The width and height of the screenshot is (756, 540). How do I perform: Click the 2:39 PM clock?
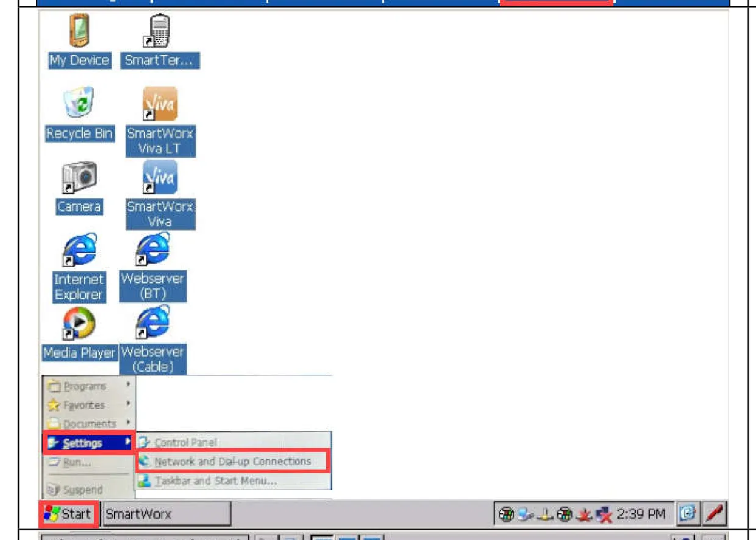[x=640, y=514]
